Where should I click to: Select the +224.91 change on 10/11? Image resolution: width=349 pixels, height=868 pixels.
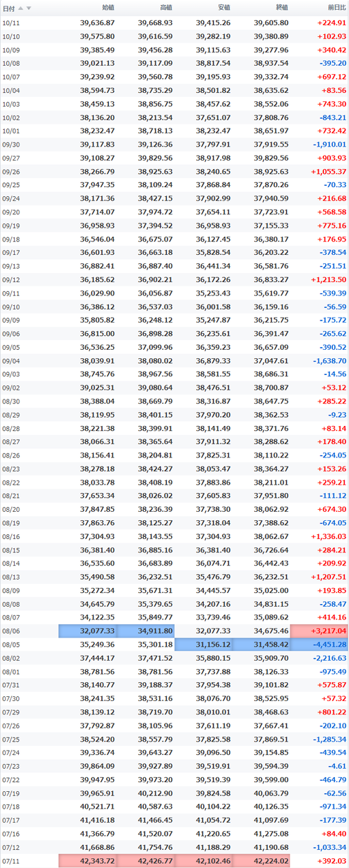pyautogui.click(x=331, y=22)
